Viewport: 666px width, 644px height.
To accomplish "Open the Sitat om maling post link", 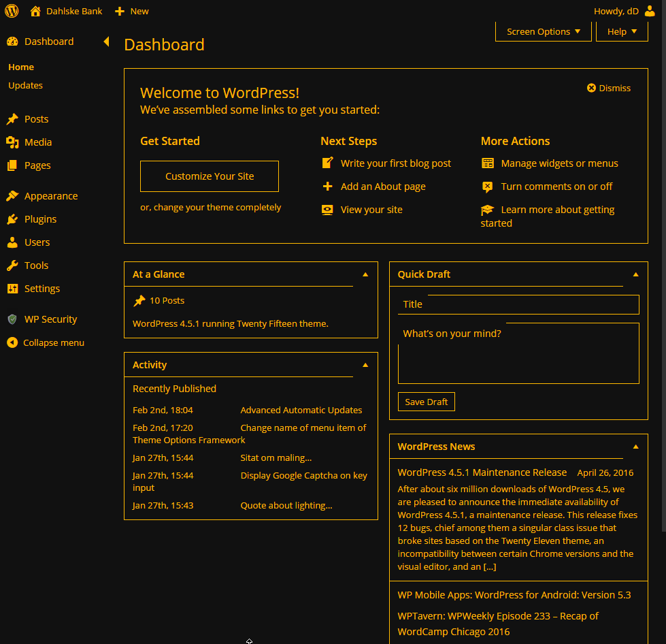I will (x=276, y=458).
